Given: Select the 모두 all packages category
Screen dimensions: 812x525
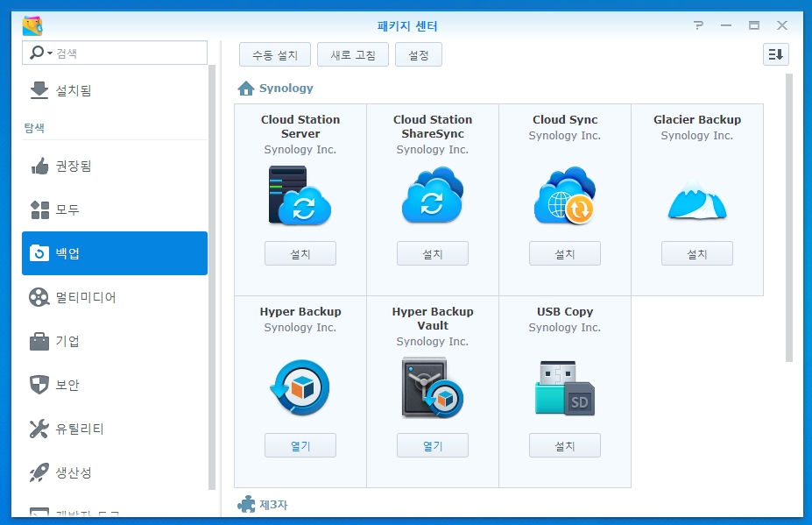Looking at the screenshot, I should click(x=115, y=209).
